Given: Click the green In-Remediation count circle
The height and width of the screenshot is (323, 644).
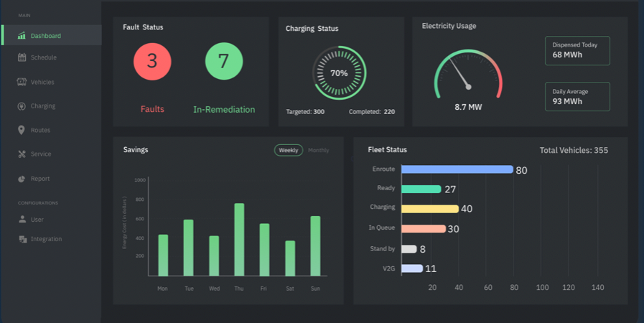Looking at the screenshot, I should pyautogui.click(x=224, y=61).
